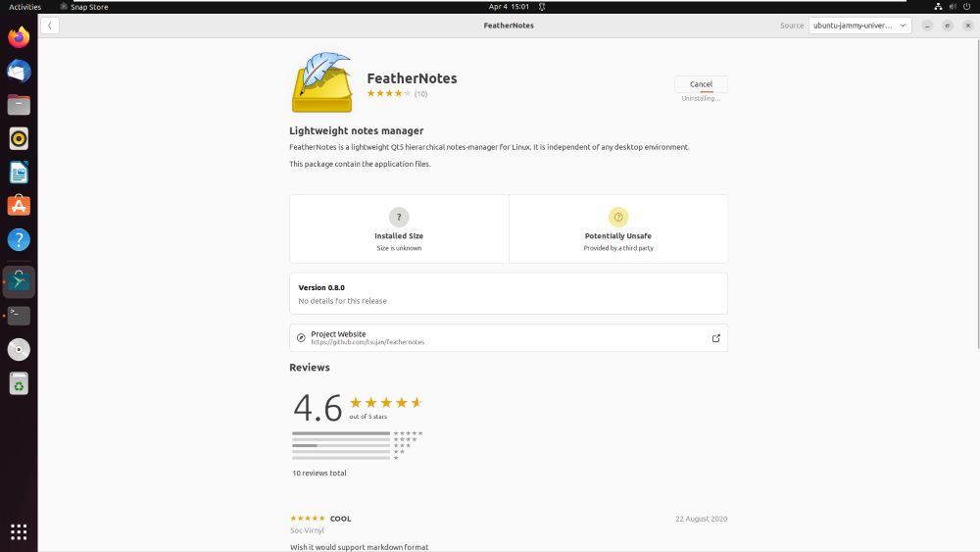
Task: Open the Trash from the dock
Action: (19, 383)
